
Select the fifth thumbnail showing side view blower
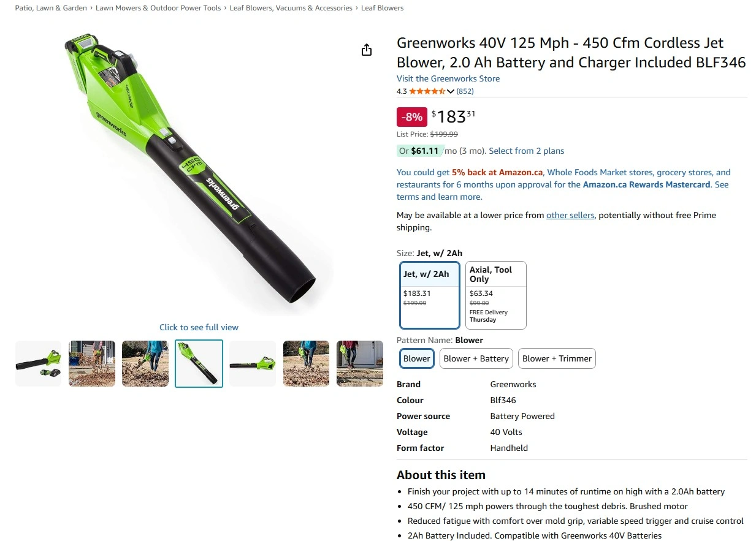[253, 364]
